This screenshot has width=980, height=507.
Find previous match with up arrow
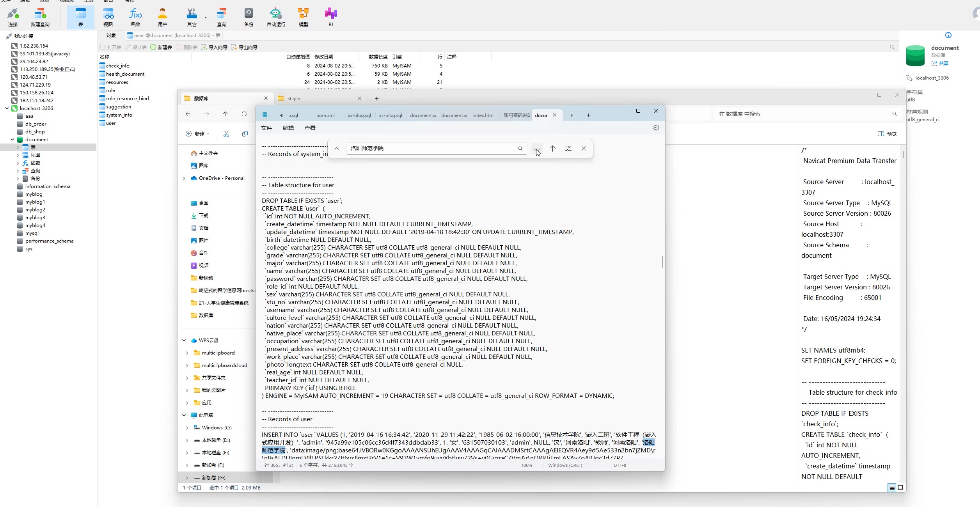coord(552,149)
